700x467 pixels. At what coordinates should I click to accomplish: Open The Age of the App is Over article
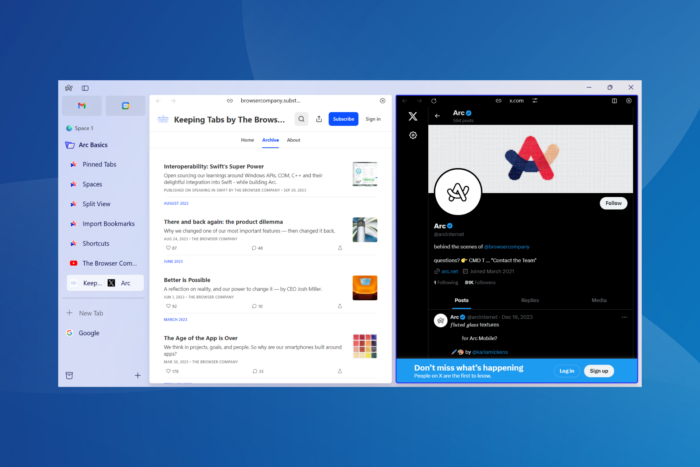(200, 338)
